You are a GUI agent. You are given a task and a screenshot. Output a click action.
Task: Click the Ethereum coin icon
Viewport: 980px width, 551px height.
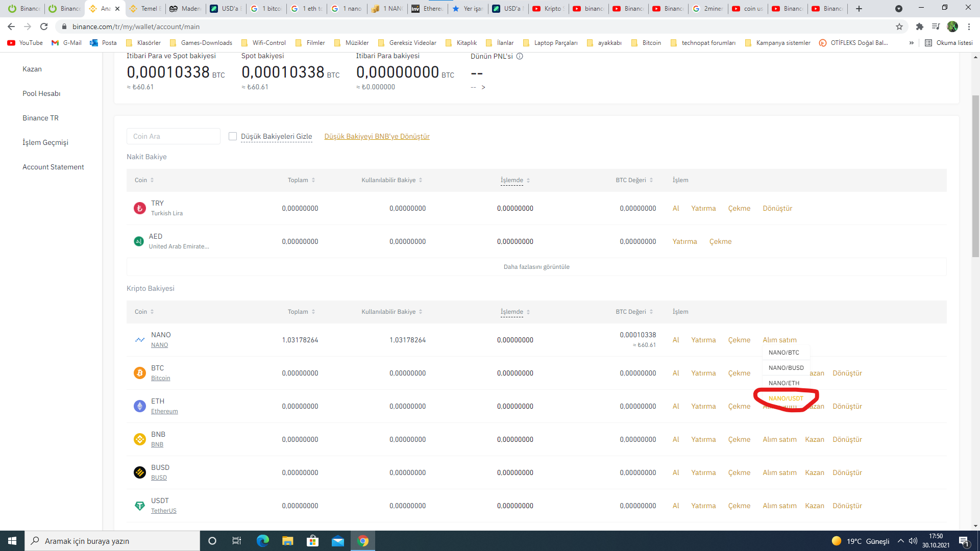click(x=139, y=406)
